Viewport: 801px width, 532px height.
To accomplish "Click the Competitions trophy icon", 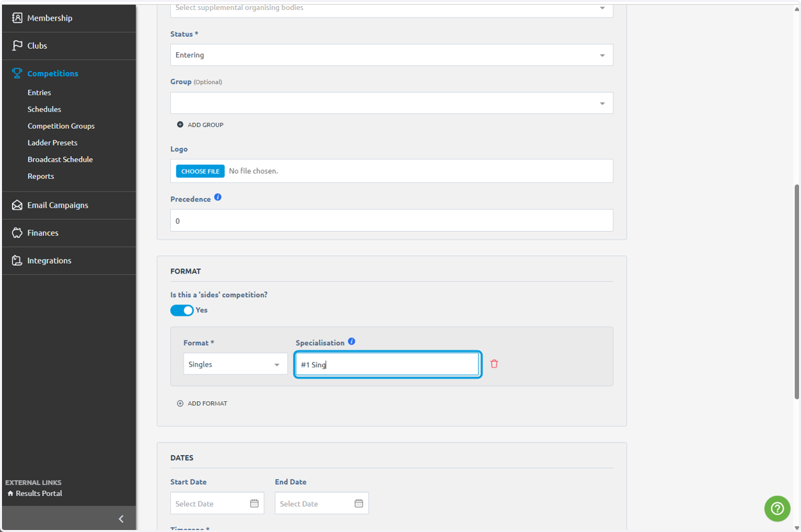I will [17, 73].
